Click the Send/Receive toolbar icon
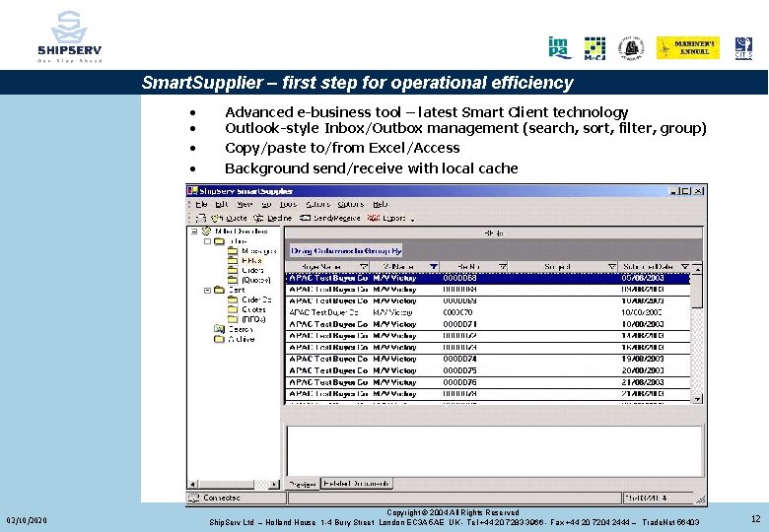The width and height of the screenshot is (769, 532). pyautogui.click(x=305, y=218)
